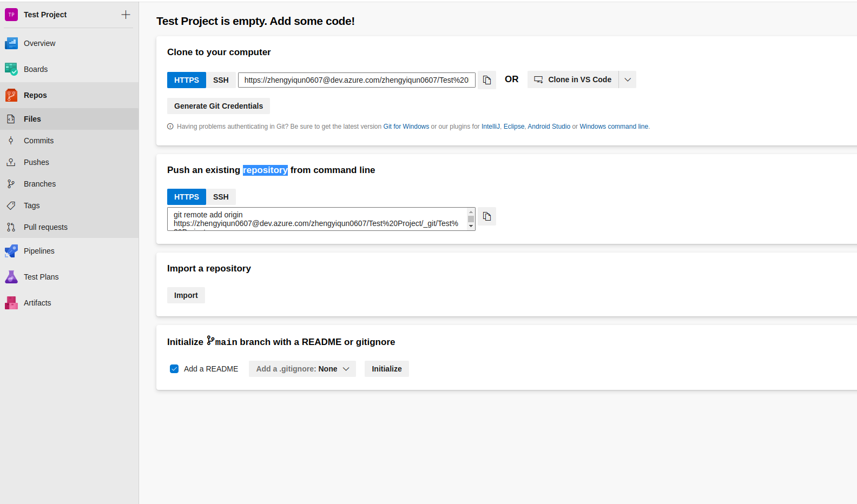Click Clone in VS Code button
The image size is (857, 504).
click(573, 79)
